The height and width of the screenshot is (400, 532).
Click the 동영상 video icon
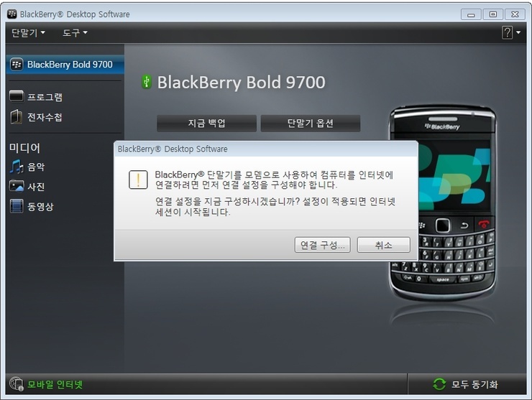pyautogui.click(x=17, y=206)
